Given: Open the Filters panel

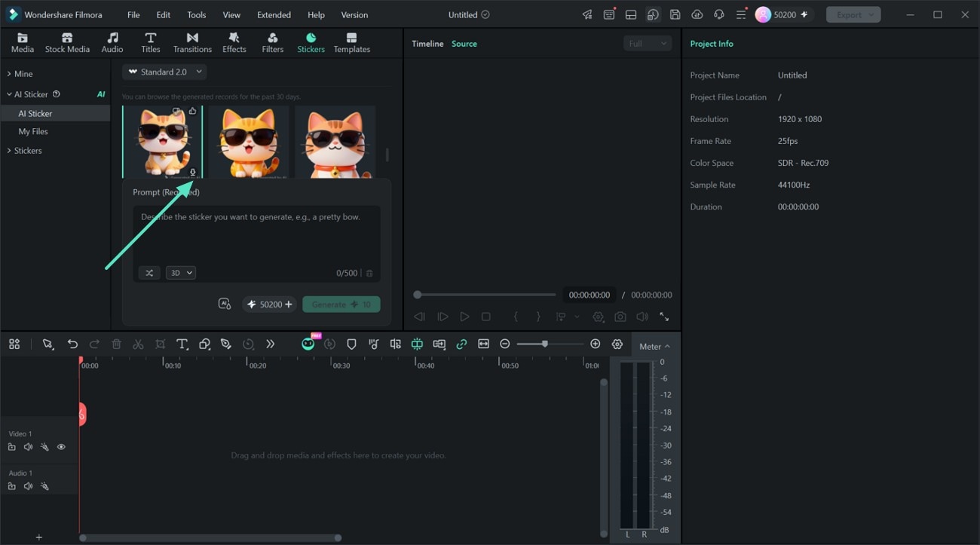Looking at the screenshot, I should [x=272, y=43].
